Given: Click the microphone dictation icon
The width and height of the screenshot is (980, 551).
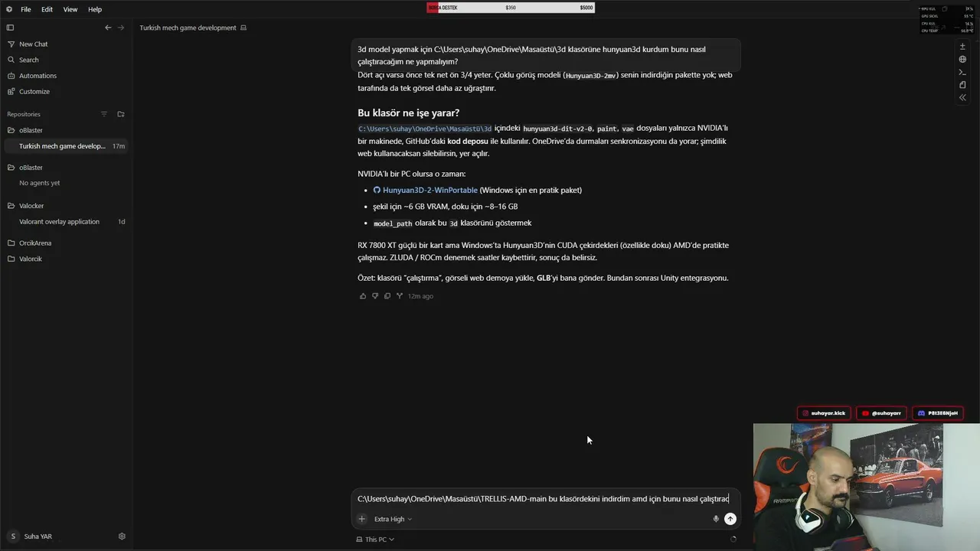Looking at the screenshot, I should point(716,519).
